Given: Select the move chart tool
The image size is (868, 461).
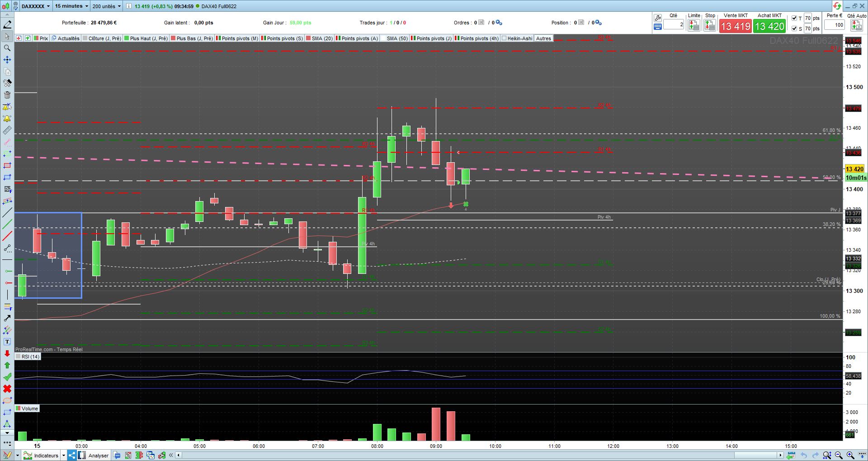Looking at the screenshot, I should [x=7, y=60].
